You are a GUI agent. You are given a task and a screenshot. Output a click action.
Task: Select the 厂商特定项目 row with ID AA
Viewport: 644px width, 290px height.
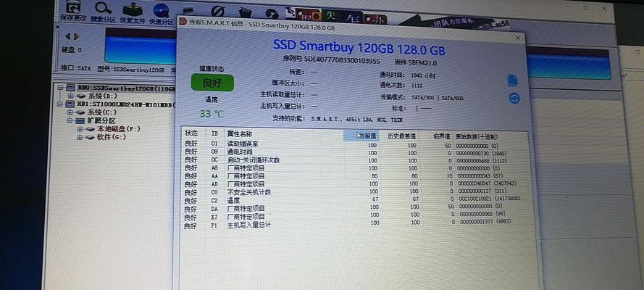tap(355, 176)
